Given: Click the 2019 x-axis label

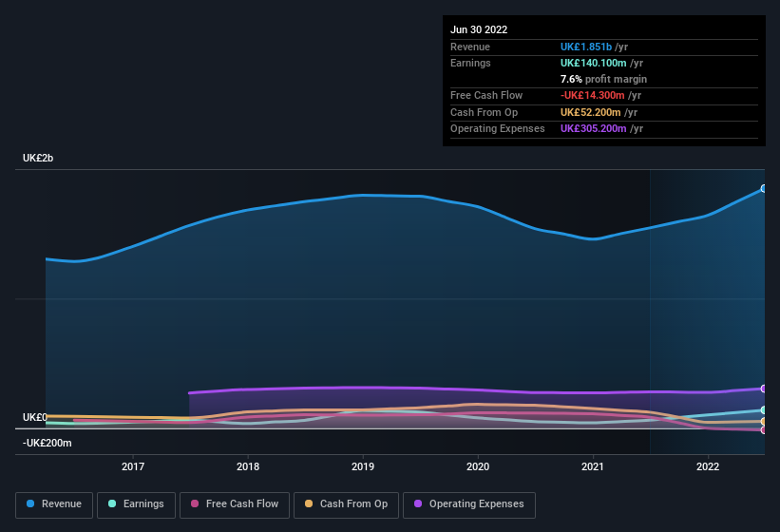Looking at the screenshot, I should coord(363,466).
